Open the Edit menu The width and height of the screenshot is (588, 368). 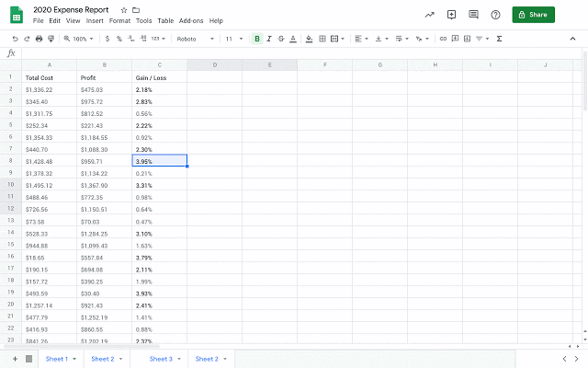coord(55,20)
